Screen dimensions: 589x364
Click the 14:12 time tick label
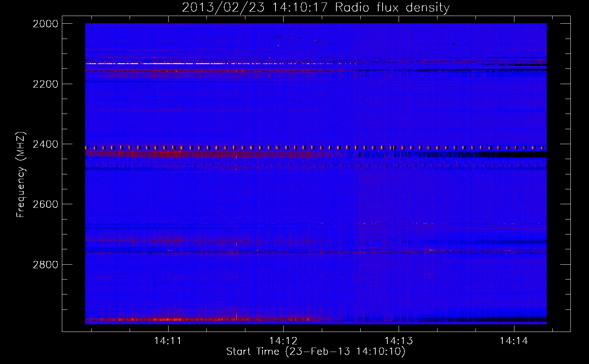pos(283,341)
